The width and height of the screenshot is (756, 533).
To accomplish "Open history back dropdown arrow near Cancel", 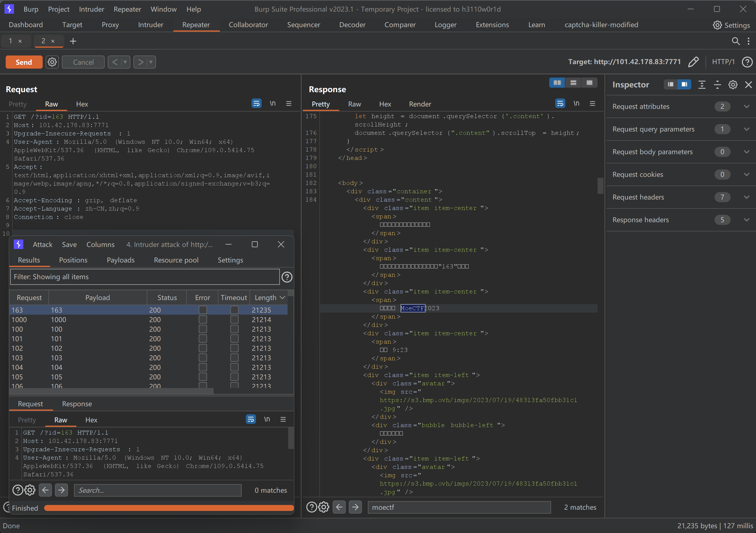I will click(125, 62).
